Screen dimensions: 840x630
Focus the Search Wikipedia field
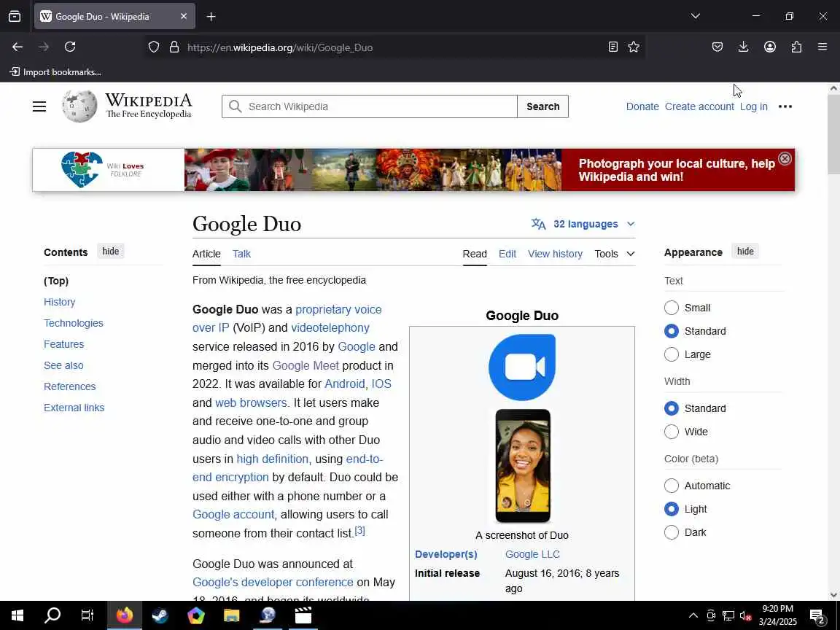click(x=370, y=106)
